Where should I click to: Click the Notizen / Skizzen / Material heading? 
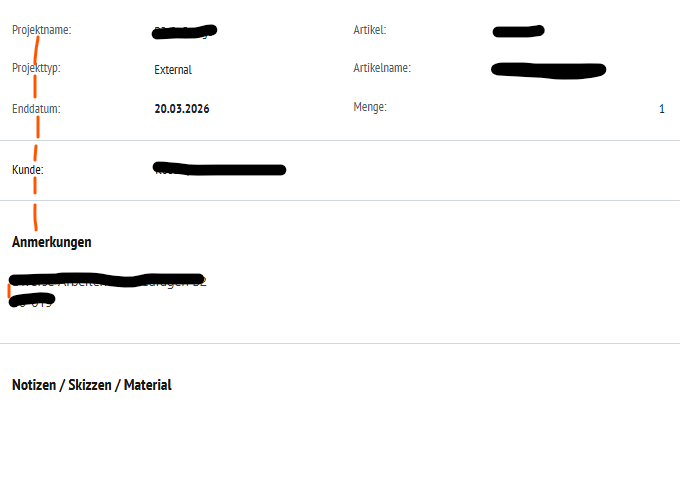[92, 385]
